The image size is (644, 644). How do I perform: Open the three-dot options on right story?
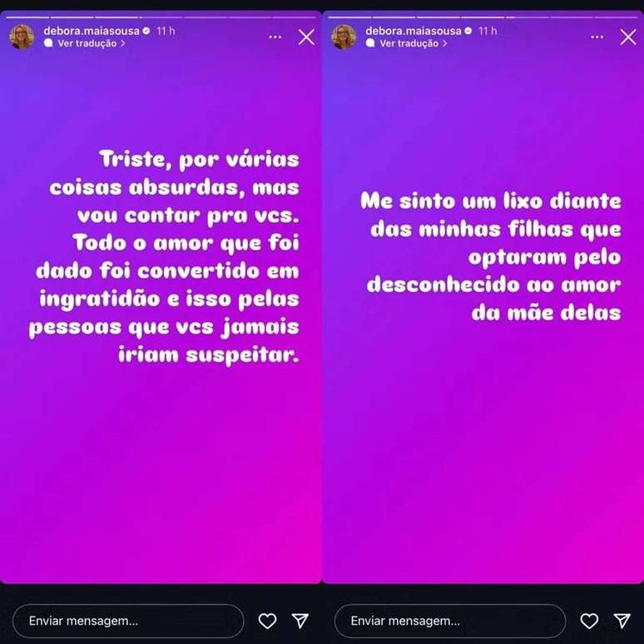tap(597, 37)
